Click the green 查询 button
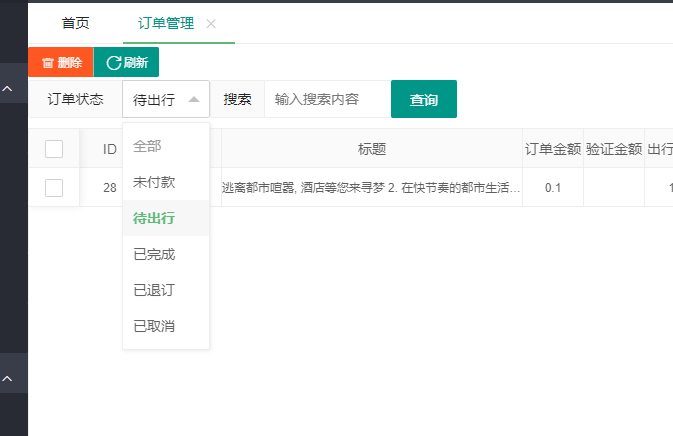 pos(424,99)
